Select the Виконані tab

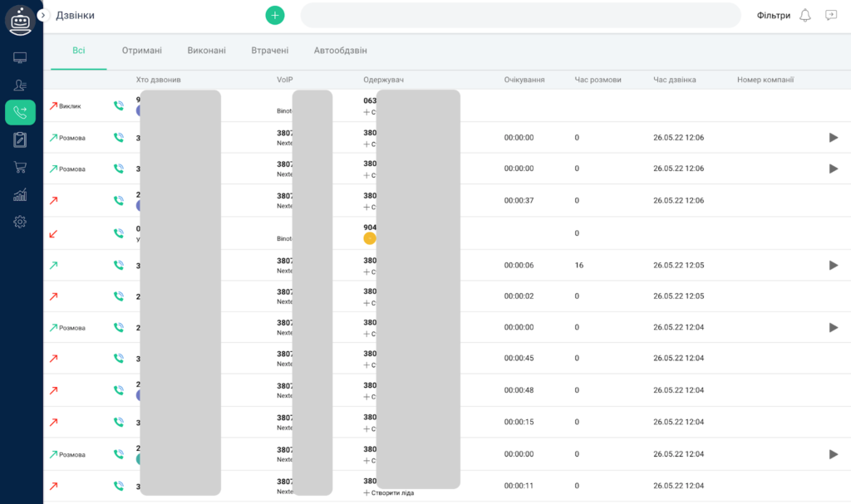click(206, 51)
